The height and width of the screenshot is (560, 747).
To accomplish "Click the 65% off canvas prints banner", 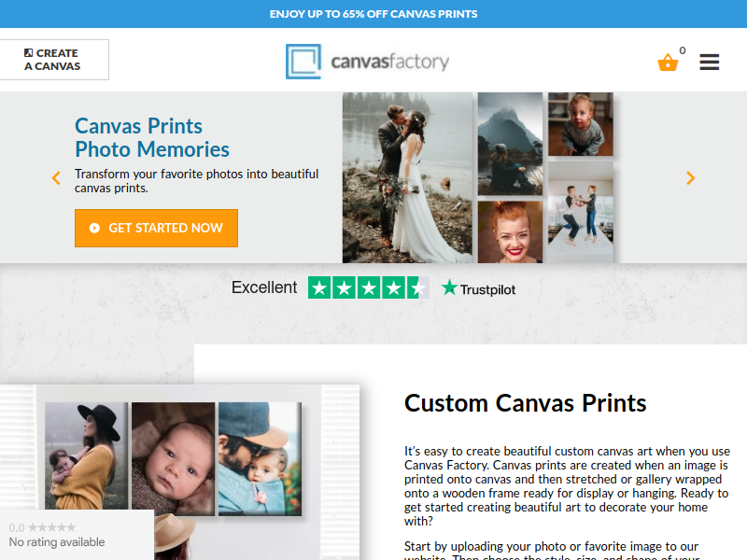I will (373, 14).
